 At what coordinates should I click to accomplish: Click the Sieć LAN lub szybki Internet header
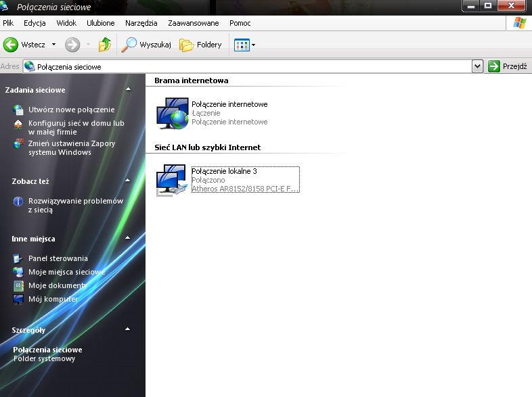coord(208,147)
